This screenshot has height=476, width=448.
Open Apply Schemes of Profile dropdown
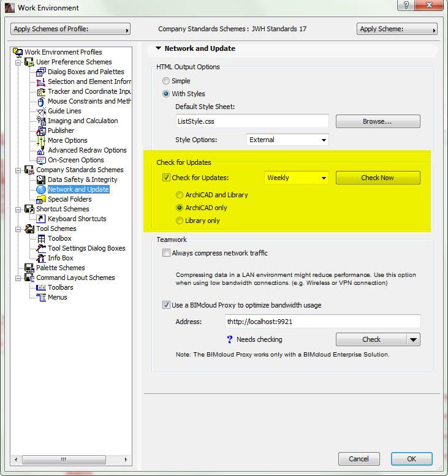tap(70, 29)
